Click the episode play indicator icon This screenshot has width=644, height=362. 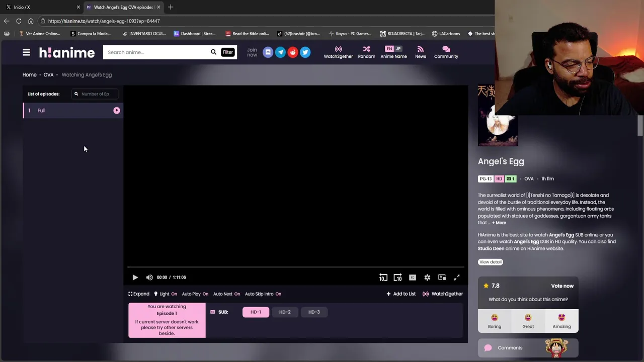(117, 111)
